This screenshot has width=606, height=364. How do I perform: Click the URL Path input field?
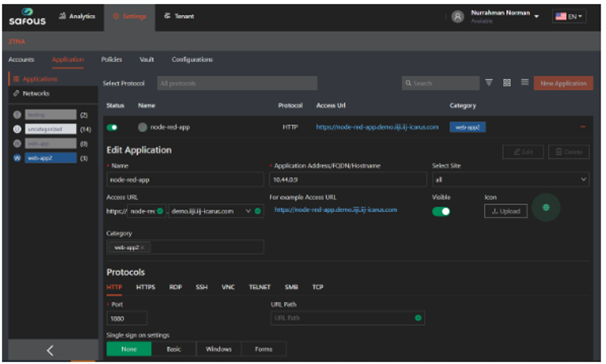[348, 318]
